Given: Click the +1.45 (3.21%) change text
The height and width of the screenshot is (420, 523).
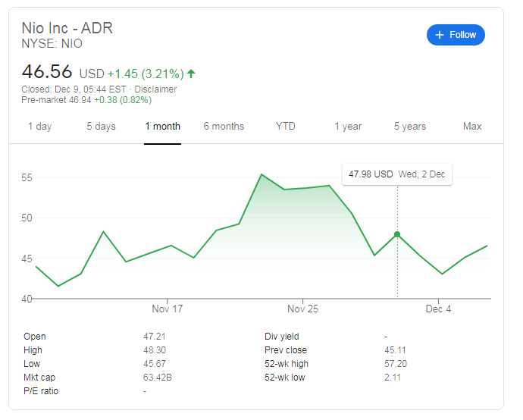Looking at the screenshot, I should click(146, 74).
